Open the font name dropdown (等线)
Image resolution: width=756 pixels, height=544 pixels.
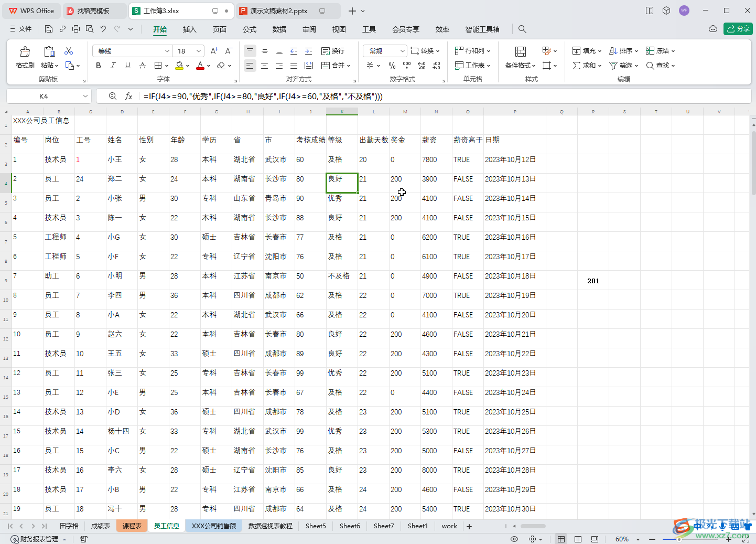(167, 51)
